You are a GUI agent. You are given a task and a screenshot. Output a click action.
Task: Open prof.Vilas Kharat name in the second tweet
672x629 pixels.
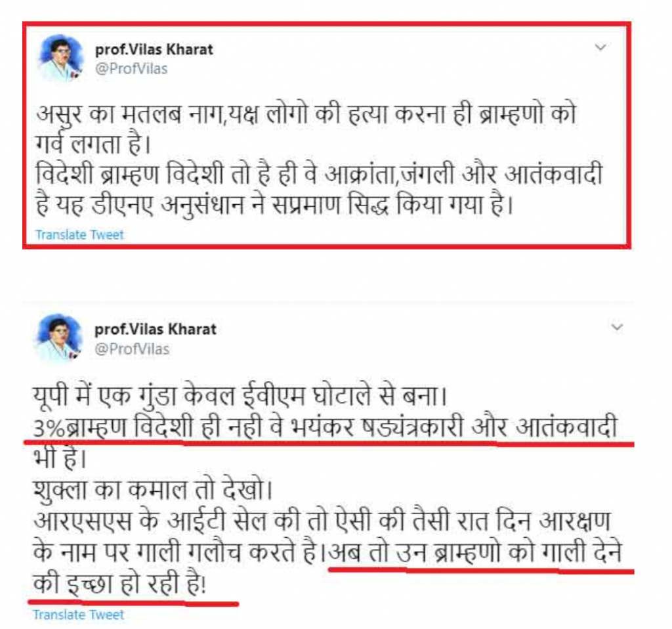pyautogui.click(x=155, y=330)
